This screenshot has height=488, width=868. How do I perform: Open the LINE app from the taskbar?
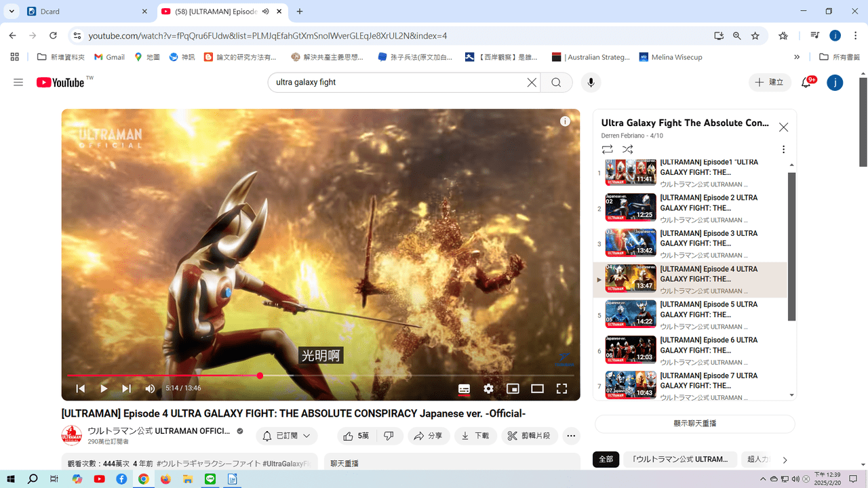point(210,479)
